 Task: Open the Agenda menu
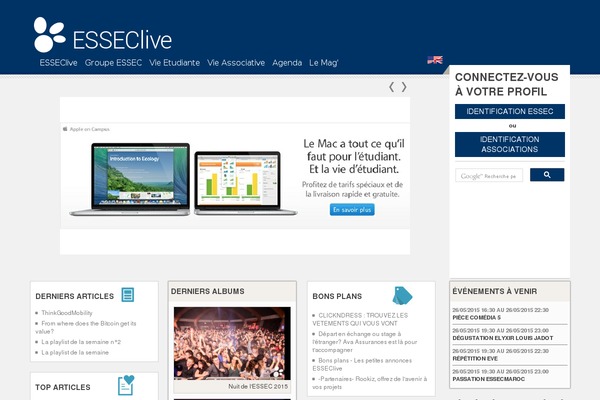[287, 63]
